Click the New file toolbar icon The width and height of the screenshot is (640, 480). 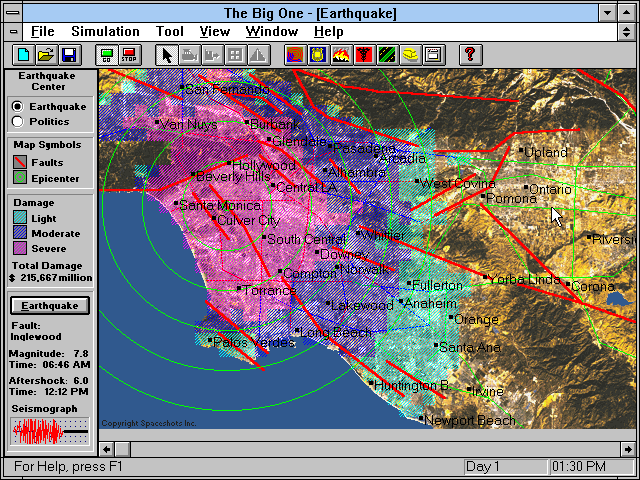click(x=22, y=55)
